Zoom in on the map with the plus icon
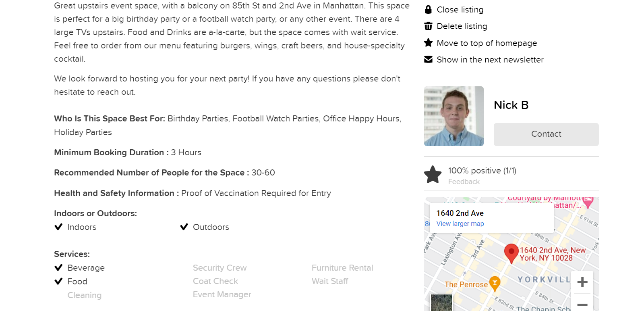The image size is (644, 311). click(x=582, y=282)
